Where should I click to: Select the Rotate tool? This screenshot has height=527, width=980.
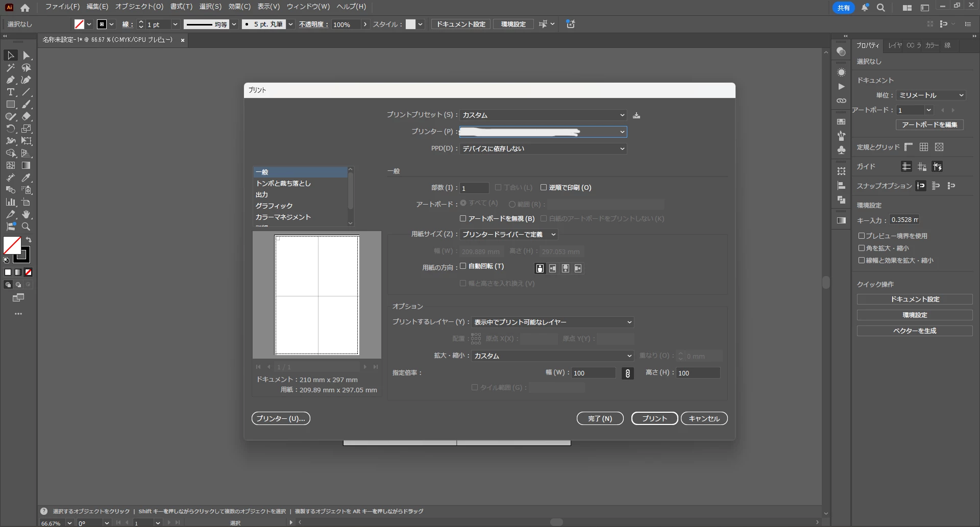pos(11,129)
